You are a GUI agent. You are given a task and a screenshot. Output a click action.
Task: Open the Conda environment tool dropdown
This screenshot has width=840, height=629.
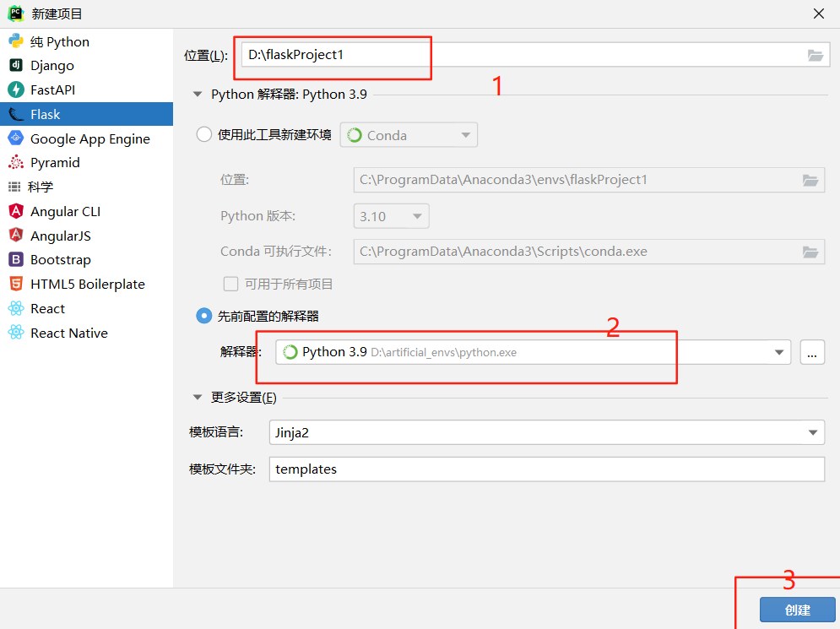[409, 135]
